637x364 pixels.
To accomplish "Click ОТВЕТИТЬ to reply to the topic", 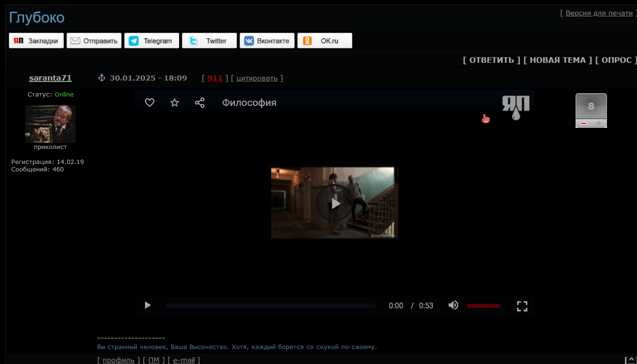I will tap(492, 60).
